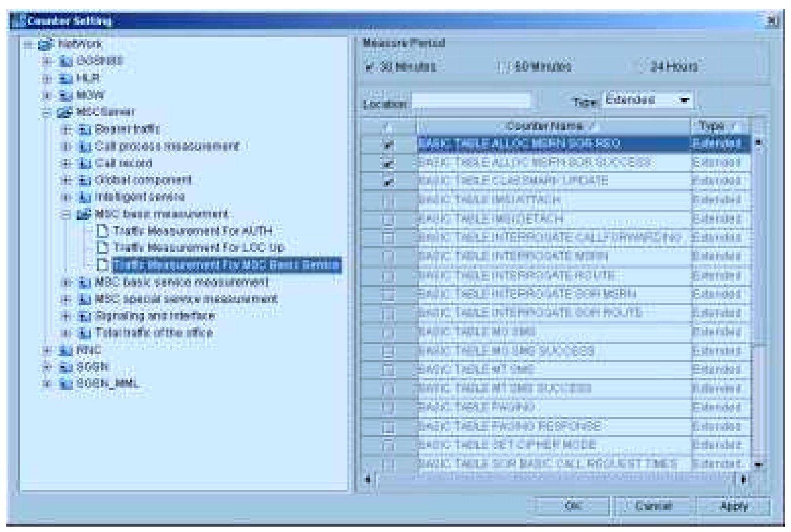This screenshot has height=532, width=791.
Task: Click the Cancel button
Action: tap(653, 506)
